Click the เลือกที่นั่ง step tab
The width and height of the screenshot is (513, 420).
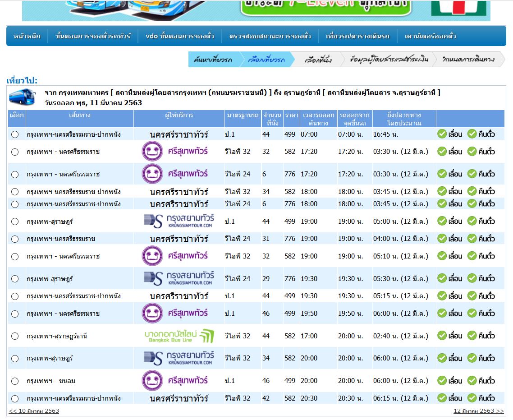(318, 60)
